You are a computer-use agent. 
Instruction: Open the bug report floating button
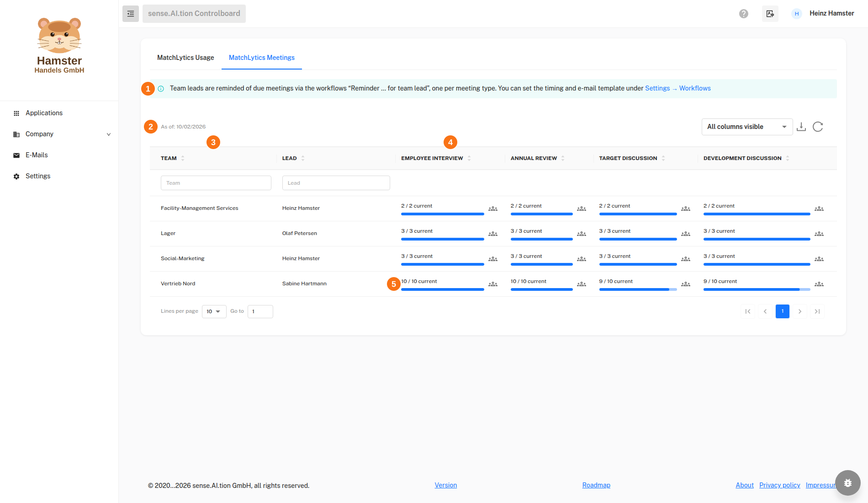click(848, 483)
